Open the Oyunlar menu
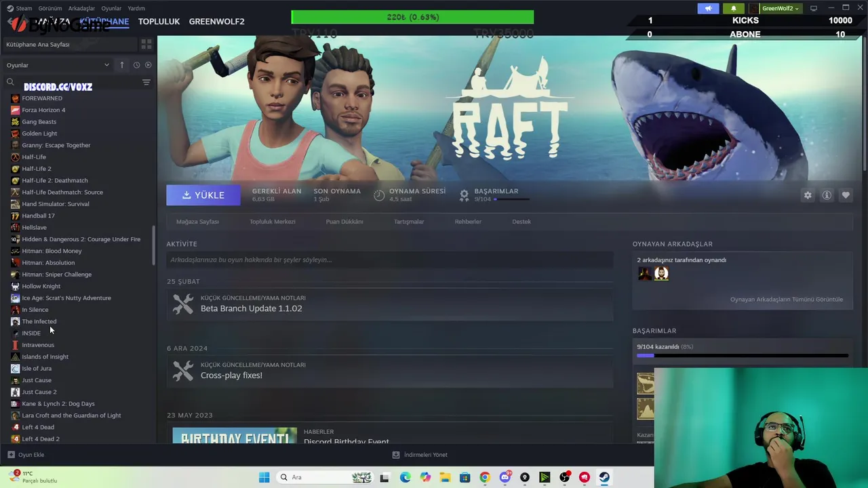Viewport: 868px width, 488px height. pos(111,8)
